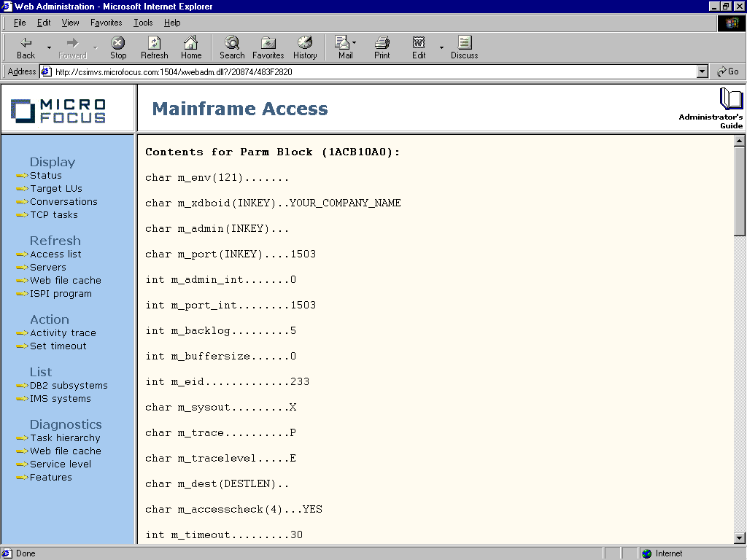
Task: Click the Go button beside address bar
Action: (728, 71)
